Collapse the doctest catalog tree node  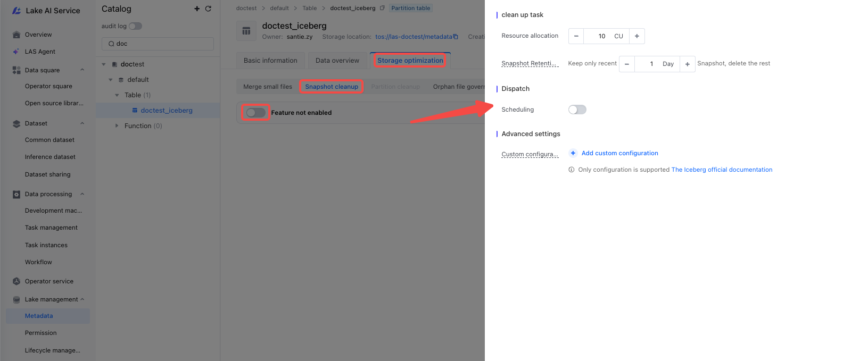pos(104,64)
